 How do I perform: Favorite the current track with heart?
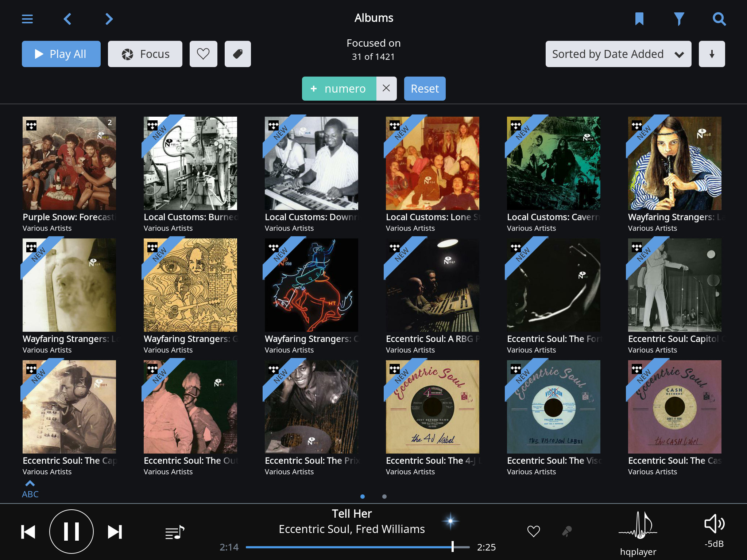tap(534, 532)
